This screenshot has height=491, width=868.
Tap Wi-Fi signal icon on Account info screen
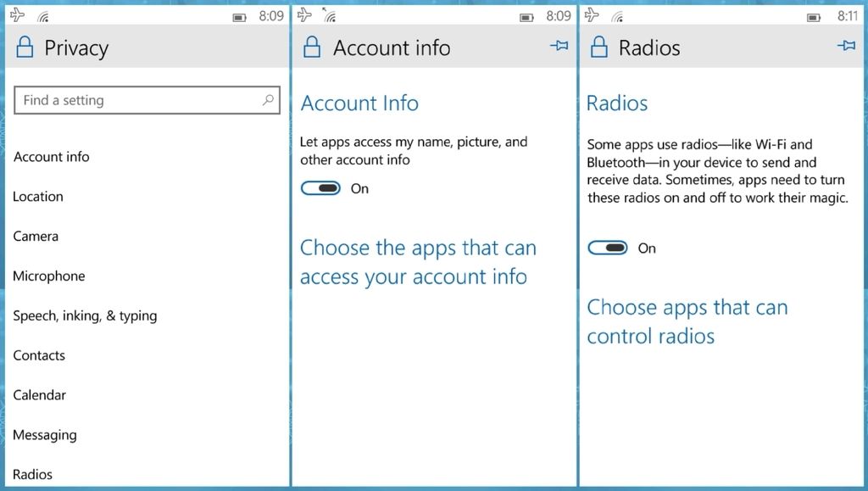click(x=329, y=15)
